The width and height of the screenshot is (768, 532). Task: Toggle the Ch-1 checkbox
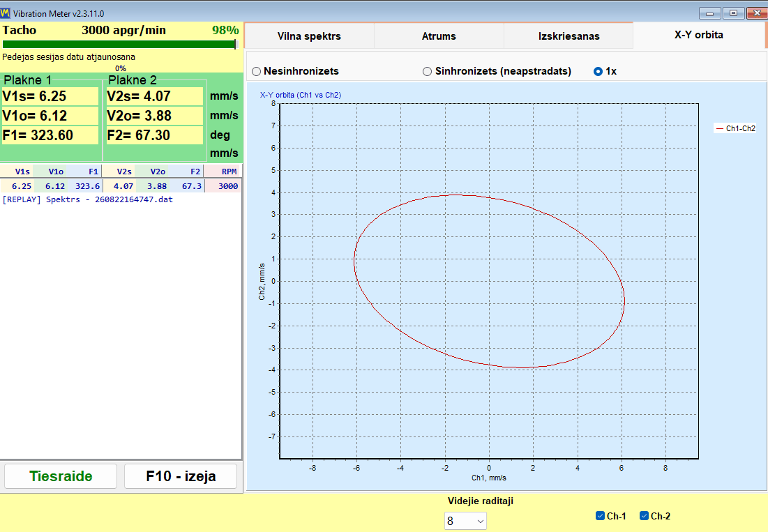[x=611, y=516]
